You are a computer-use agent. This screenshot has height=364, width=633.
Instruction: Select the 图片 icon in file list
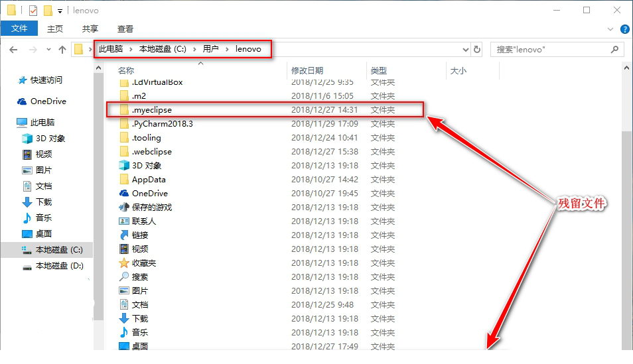coord(124,290)
